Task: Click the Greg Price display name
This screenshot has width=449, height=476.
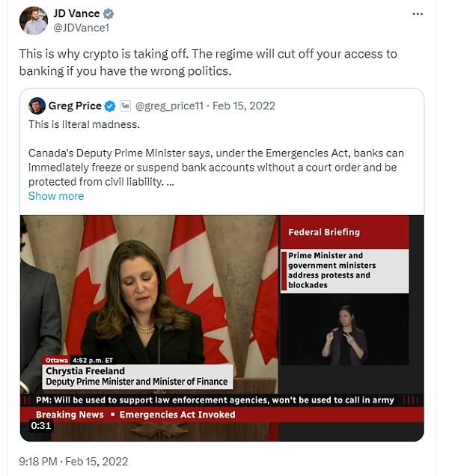Action: pyautogui.click(x=75, y=106)
